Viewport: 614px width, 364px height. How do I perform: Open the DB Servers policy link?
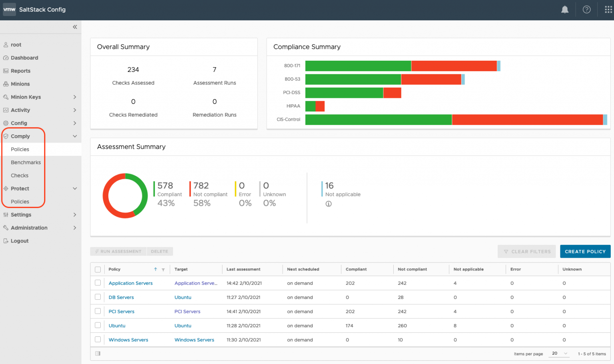(x=121, y=297)
